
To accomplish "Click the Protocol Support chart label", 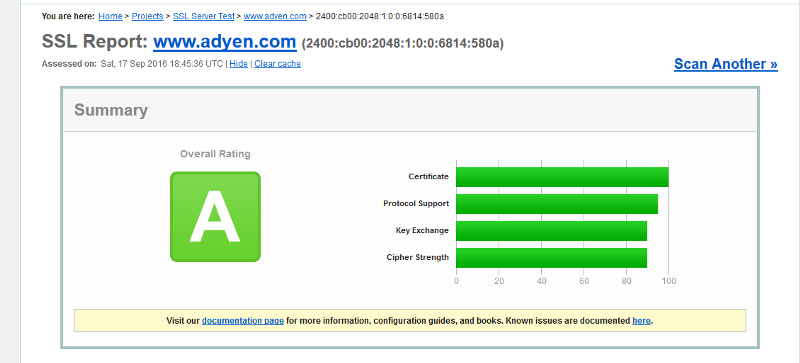I will [416, 204].
